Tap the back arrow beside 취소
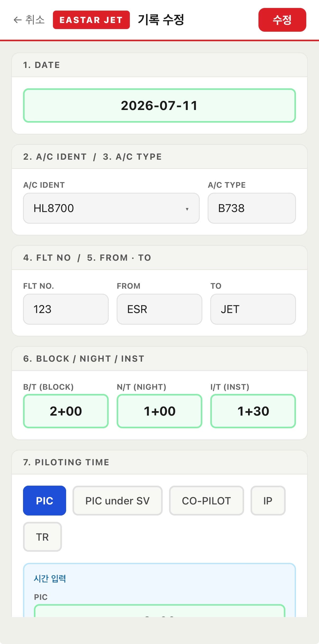 [17, 20]
